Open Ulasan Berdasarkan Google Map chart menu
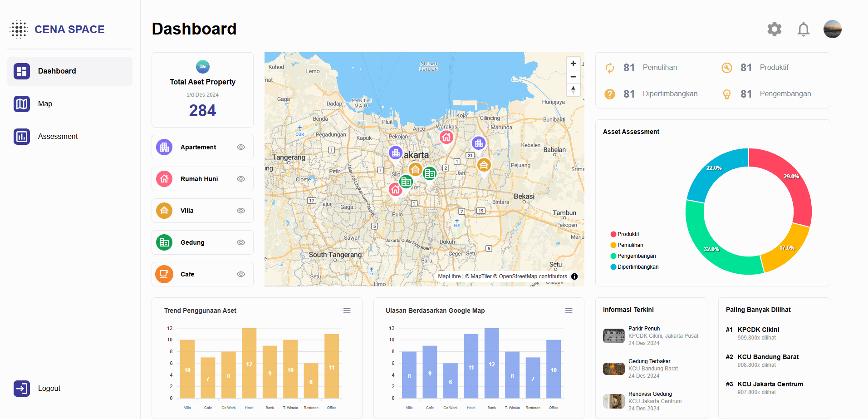Image resolution: width=868 pixels, height=419 pixels. tap(569, 311)
